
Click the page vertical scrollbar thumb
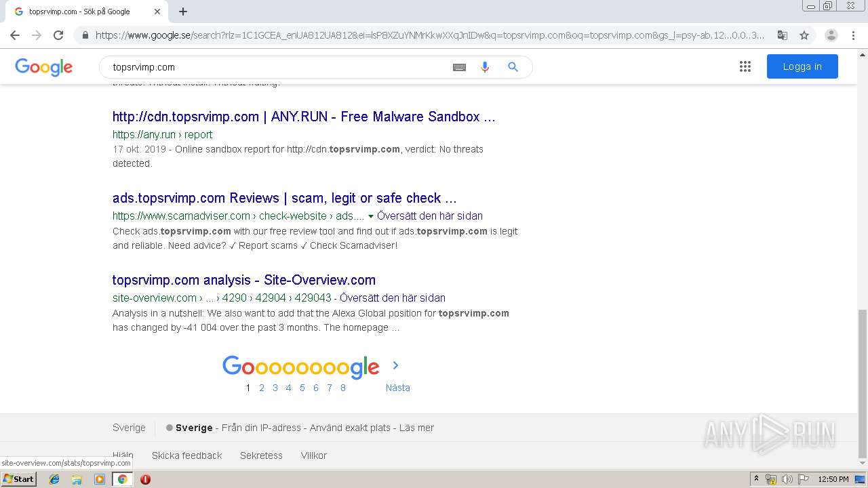tap(863, 383)
